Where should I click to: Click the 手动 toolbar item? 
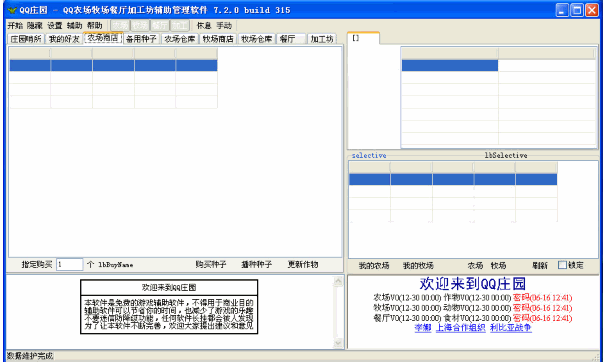pyautogui.click(x=224, y=25)
